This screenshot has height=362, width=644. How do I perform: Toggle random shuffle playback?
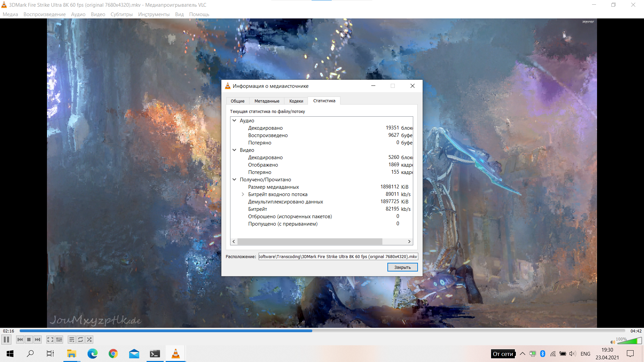pos(89,340)
